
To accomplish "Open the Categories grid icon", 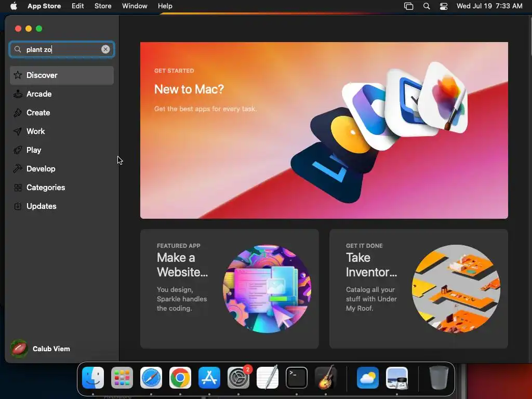I will pyautogui.click(x=18, y=187).
